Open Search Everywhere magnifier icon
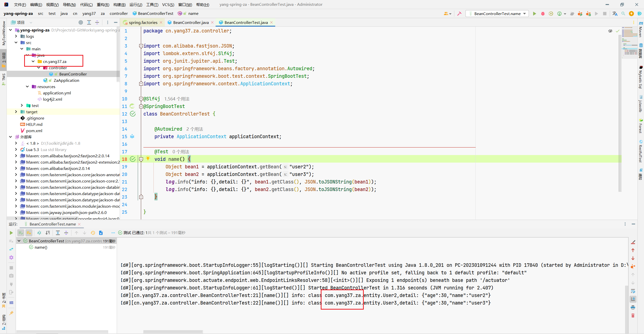 coord(623,14)
